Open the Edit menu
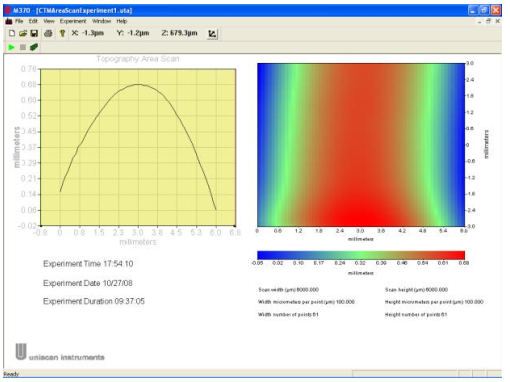Viewport: 510px width, 382px height. [x=33, y=21]
